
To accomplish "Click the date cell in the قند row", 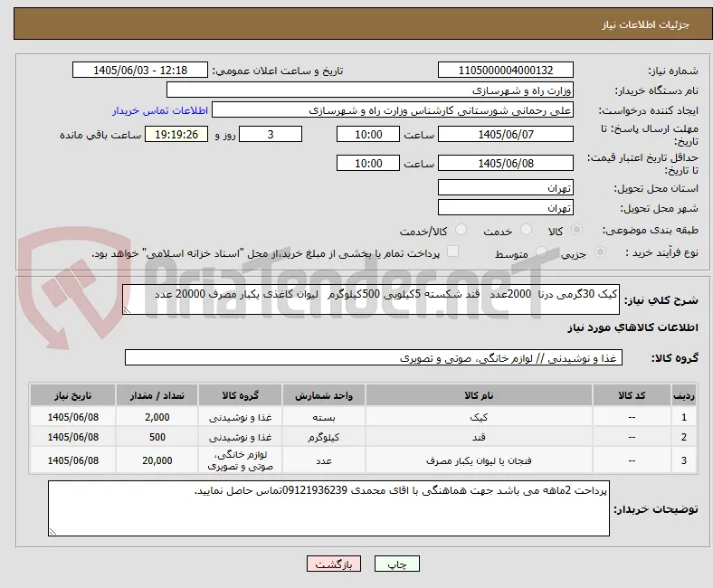I will [72, 437].
